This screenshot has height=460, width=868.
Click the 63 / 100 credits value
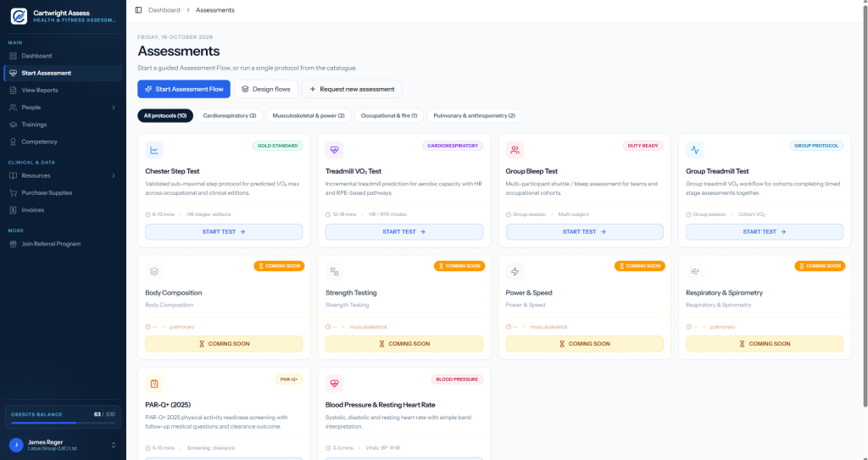[104, 414]
